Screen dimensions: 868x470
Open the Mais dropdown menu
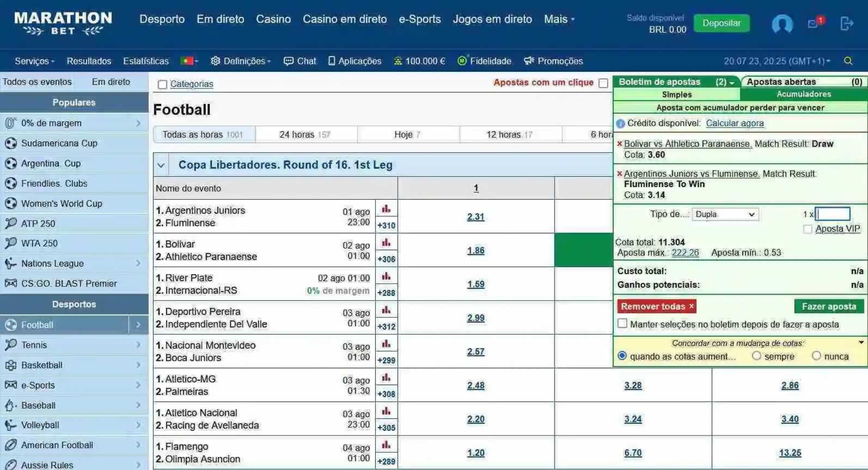pyautogui.click(x=559, y=19)
